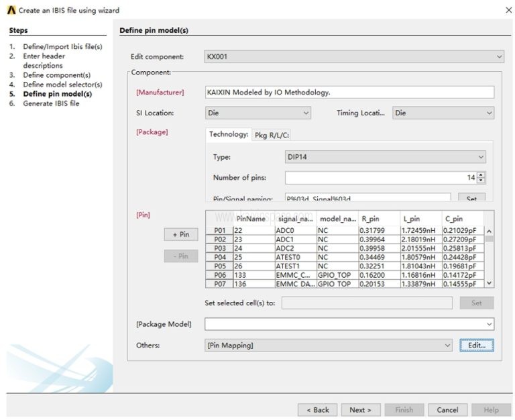This screenshot has width=515, height=420.
Task: Click the Cancel button
Action: point(447,410)
